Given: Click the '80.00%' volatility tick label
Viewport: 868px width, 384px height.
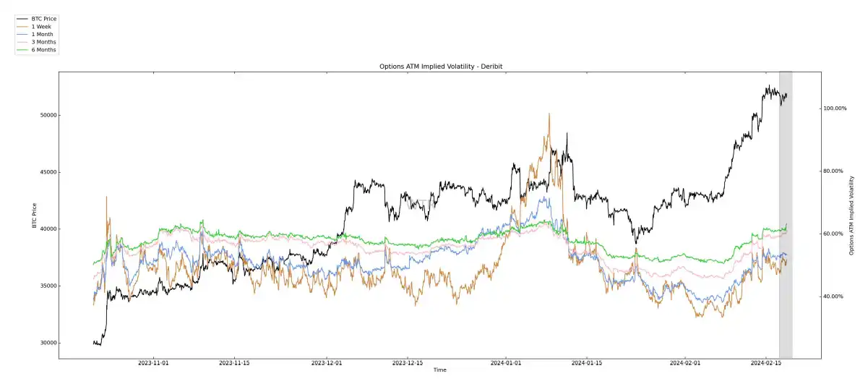Looking at the screenshot, I should click(x=834, y=171).
